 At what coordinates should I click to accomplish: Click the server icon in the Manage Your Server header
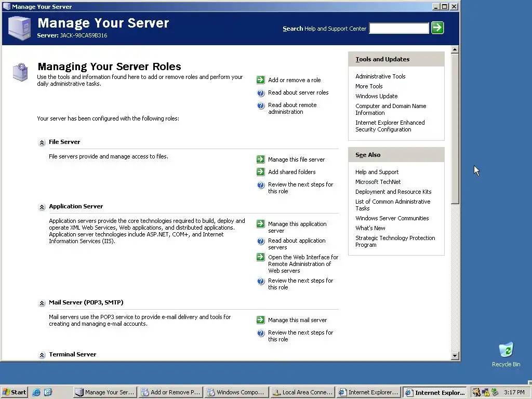19,29
